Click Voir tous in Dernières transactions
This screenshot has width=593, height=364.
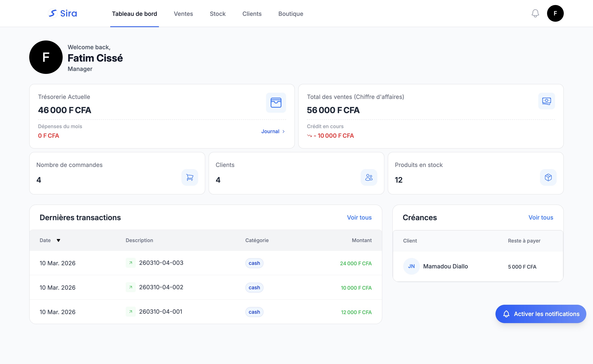tap(359, 217)
